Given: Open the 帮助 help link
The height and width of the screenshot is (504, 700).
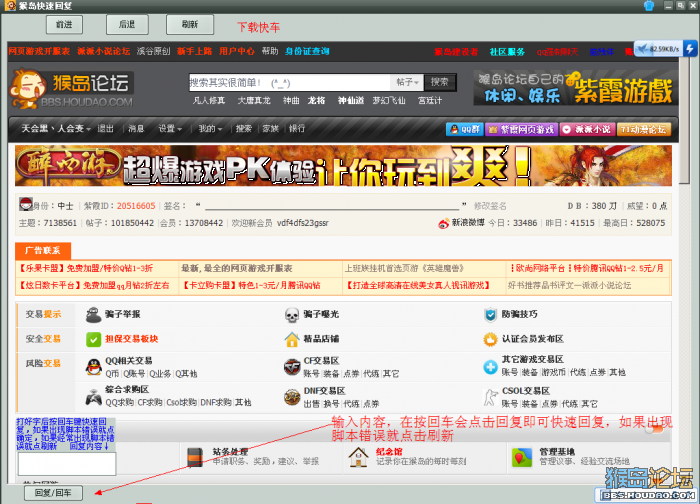Looking at the screenshot, I should [270, 51].
